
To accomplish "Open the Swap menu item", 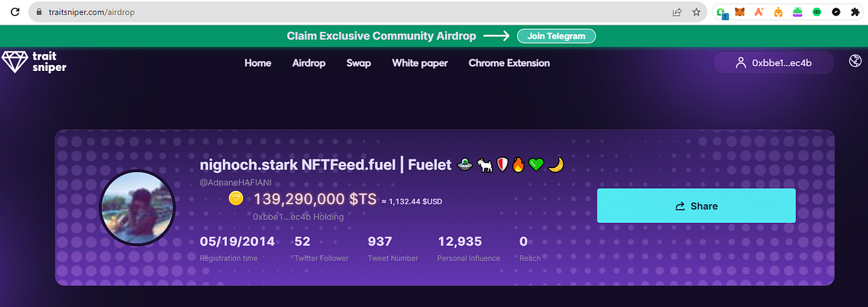I will (x=359, y=63).
